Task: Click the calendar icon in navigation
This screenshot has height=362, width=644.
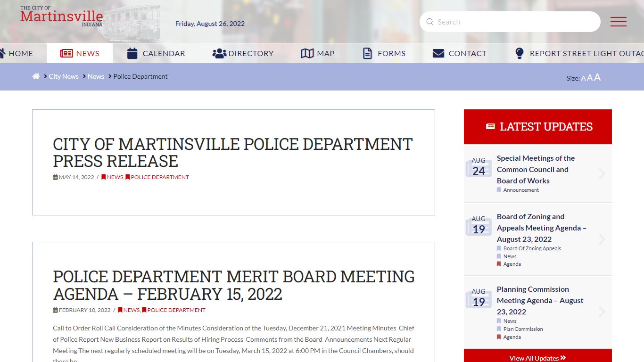Action: [132, 53]
